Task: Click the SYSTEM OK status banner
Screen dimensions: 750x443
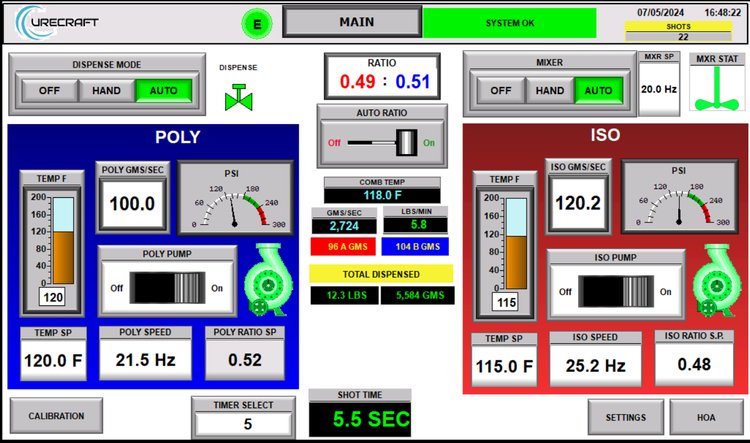Action: 510,23
